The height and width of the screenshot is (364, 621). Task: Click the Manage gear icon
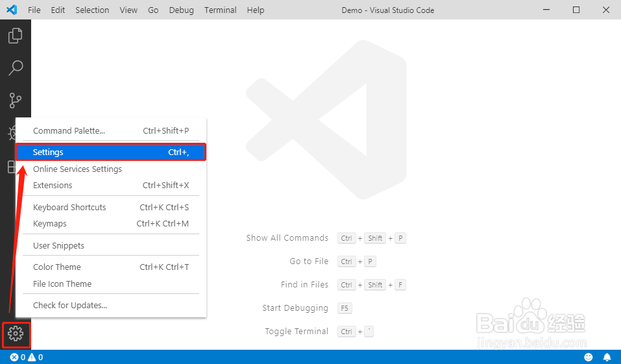(x=16, y=334)
